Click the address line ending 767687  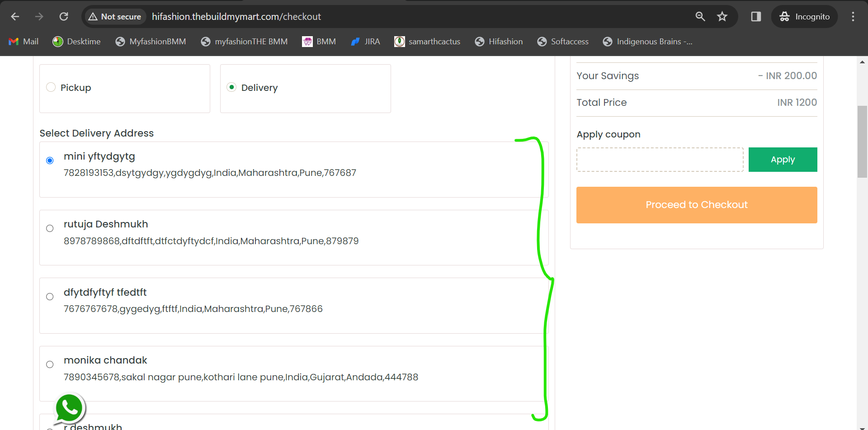click(210, 173)
